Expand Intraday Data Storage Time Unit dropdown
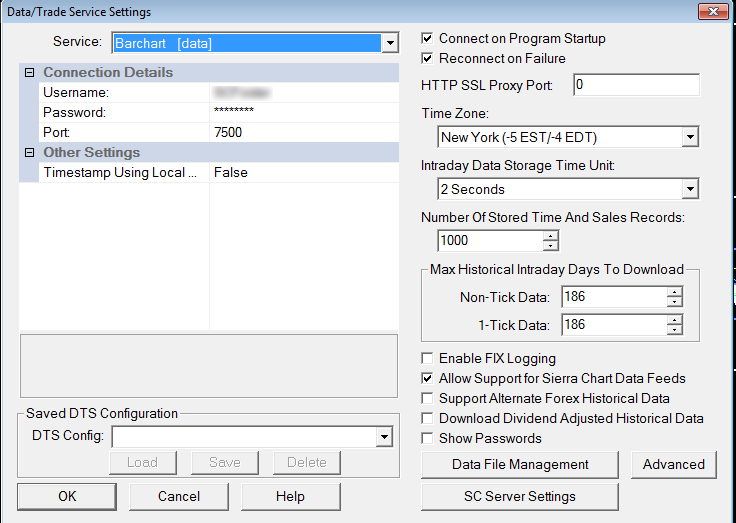 (690, 189)
